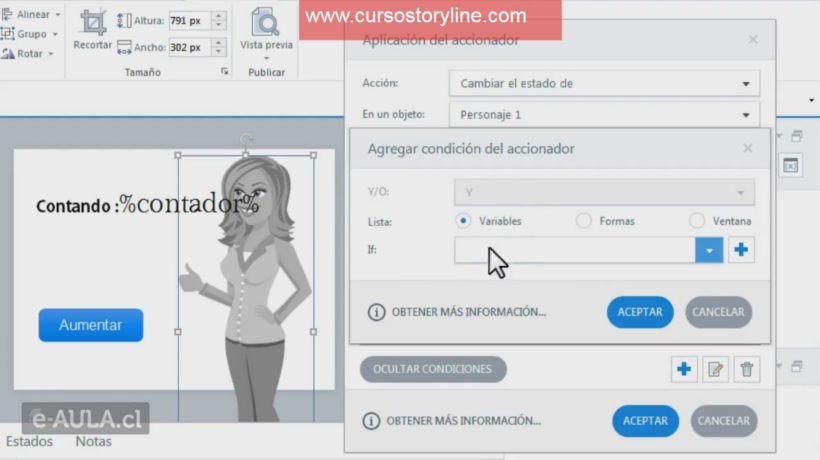Viewport: 820px width, 460px height.
Task: Open OBTENER MÁS INFORMACIÓN link in condition dialog
Action: coord(469,312)
